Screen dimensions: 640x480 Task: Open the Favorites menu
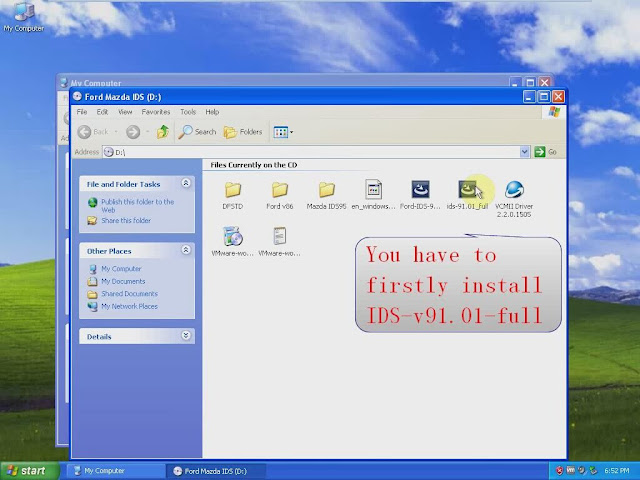(x=156, y=112)
